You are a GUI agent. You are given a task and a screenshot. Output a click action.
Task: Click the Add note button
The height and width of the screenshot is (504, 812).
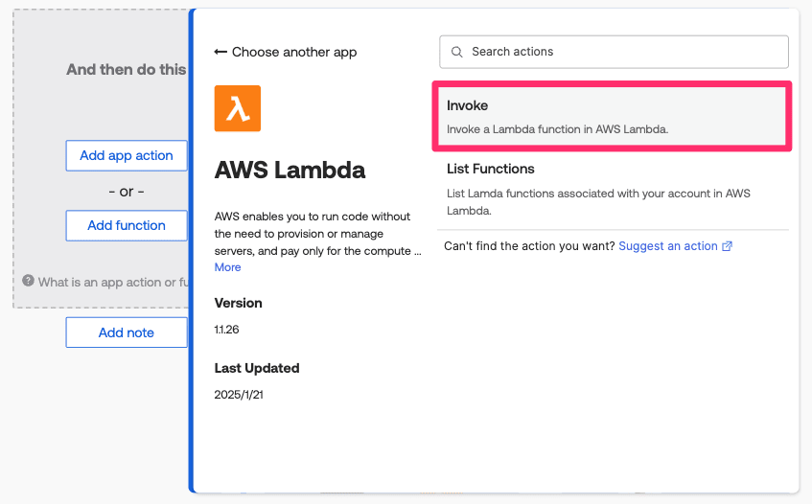127,332
